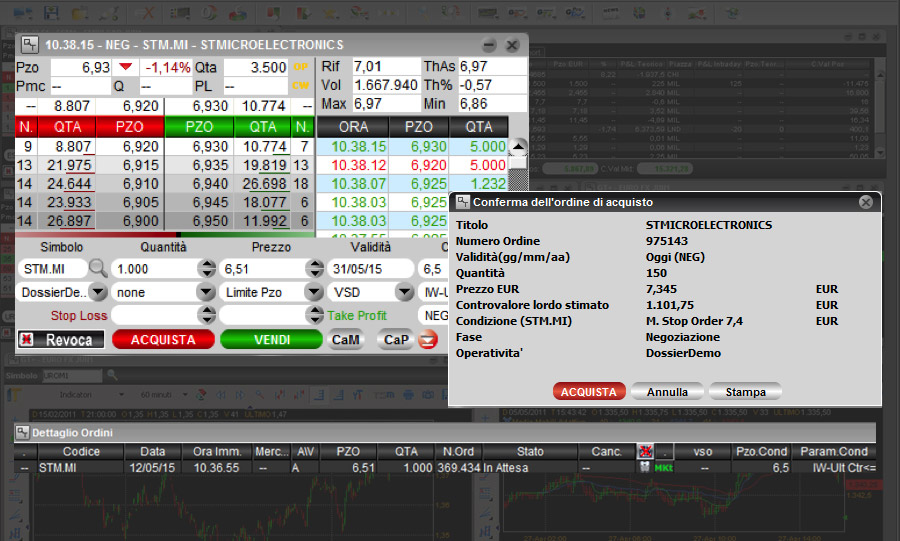This screenshot has width=900, height=541.
Task: Click the red 10.38.12 trade row time
Action: (x=359, y=165)
